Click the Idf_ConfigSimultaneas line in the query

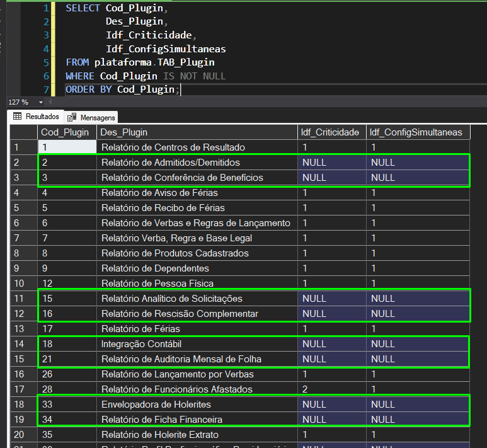[166, 49]
